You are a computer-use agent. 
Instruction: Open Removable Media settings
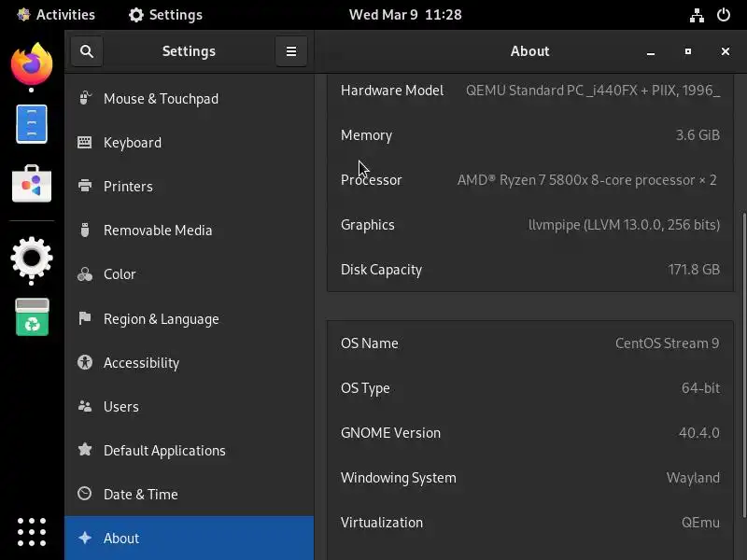[x=158, y=231]
